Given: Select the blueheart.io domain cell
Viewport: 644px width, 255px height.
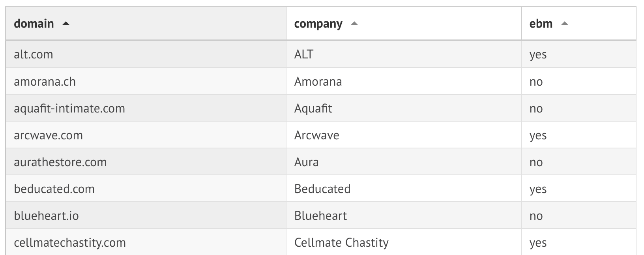Looking at the screenshot, I should [x=46, y=216].
